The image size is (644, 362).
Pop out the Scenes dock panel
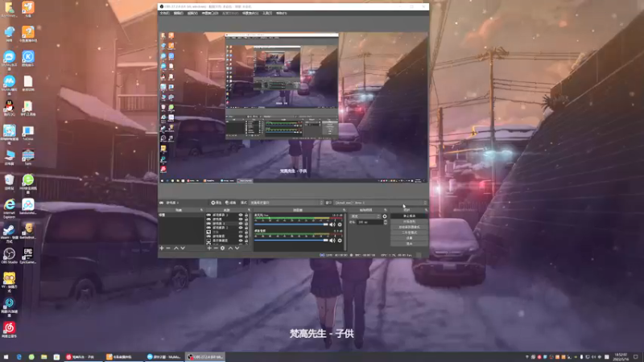pyautogui.click(x=201, y=210)
